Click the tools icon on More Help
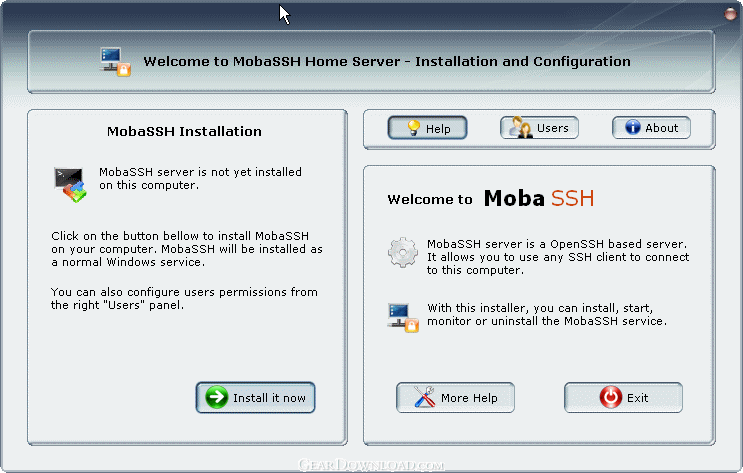This screenshot has width=743, height=473. (x=425, y=397)
